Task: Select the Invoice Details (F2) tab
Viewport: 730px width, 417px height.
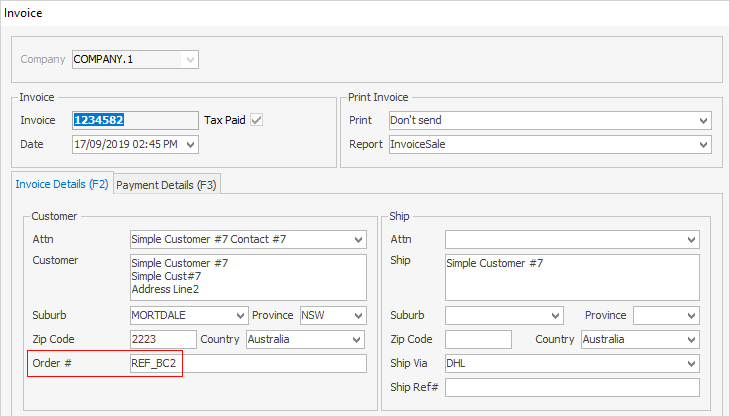Action: (61, 184)
